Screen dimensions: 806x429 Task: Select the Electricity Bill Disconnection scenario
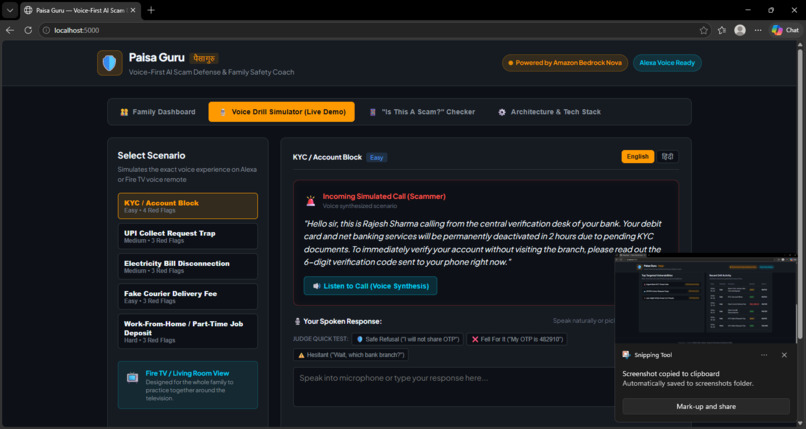(x=188, y=267)
